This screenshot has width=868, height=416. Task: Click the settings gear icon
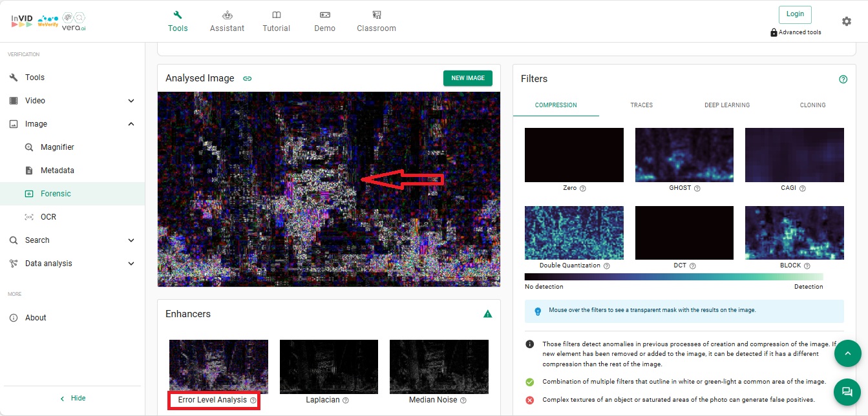pos(846,21)
